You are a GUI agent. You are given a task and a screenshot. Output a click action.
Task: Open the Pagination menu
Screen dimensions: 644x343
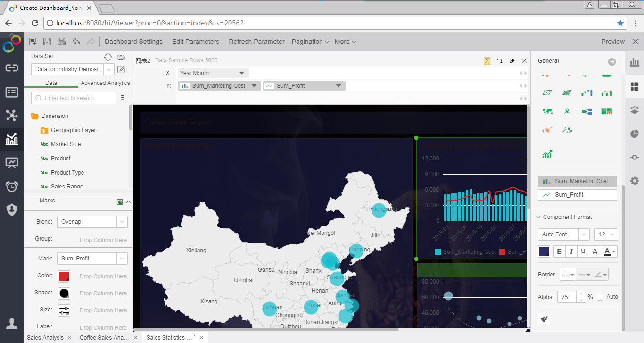(310, 42)
